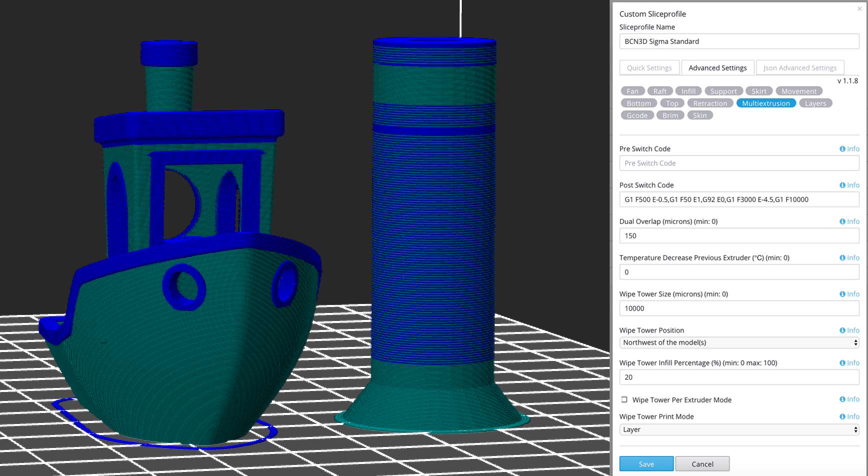The width and height of the screenshot is (868, 476).
Task: Open Info for Dual Overlap
Action: pyautogui.click(x=849, y=221)
